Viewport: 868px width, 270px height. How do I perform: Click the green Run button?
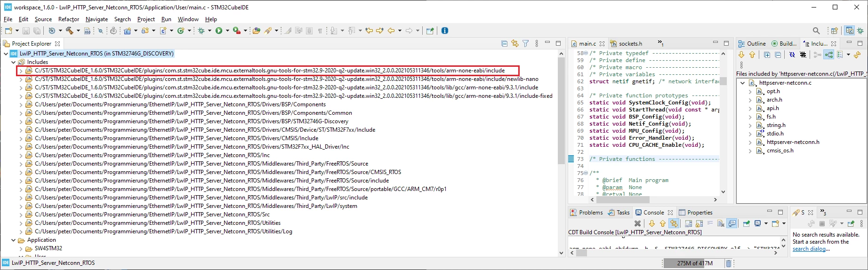[x=219, y=31]
